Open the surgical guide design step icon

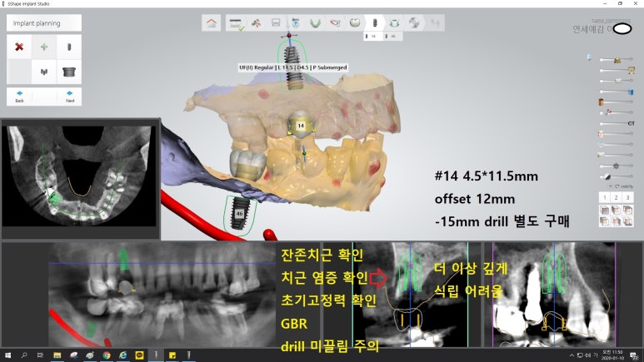394,23
